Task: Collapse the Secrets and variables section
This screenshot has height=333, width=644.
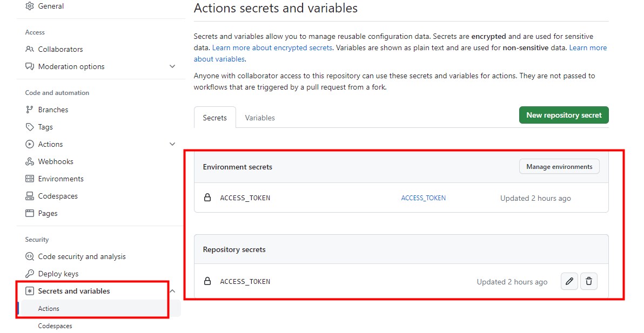Action: click(172, 291)
